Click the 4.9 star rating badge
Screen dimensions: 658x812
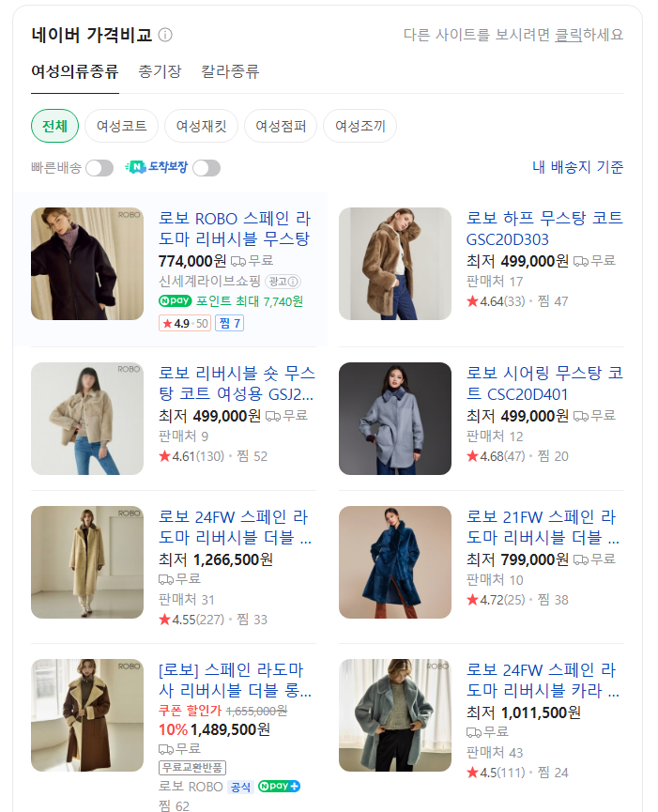point(185,323)
